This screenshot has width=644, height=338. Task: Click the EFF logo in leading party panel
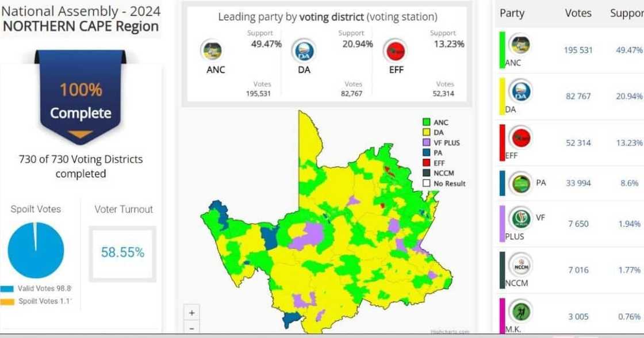[396, 51]
